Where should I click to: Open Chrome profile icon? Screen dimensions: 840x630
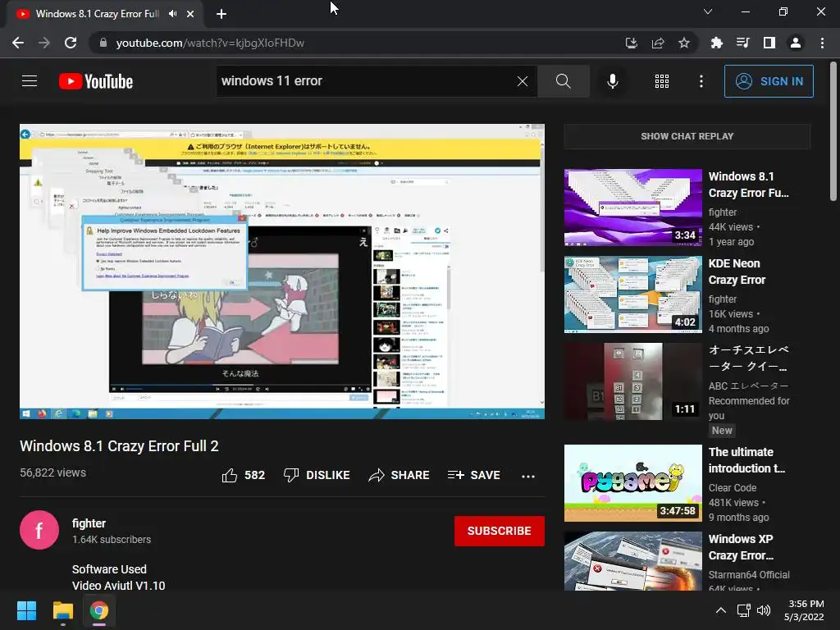tap(796, 43)
